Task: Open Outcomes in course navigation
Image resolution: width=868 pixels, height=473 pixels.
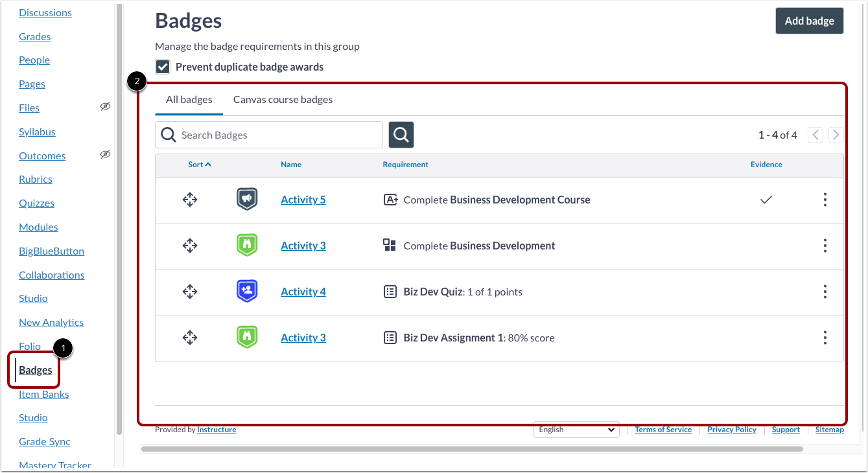Action: point(42,156)
